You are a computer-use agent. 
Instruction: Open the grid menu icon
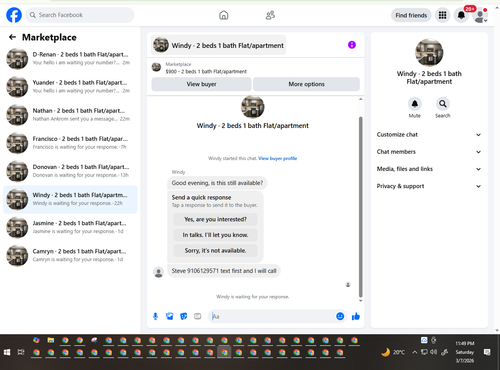[x=442, y=15]
